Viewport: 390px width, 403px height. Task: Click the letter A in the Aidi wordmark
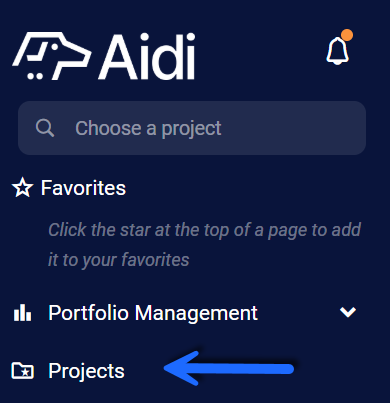pyautogui.click(x=117, y=56)
